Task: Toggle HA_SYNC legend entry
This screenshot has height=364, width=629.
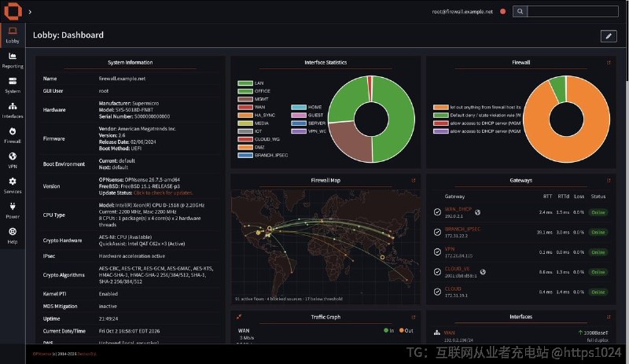Action: tap(256, 116)
